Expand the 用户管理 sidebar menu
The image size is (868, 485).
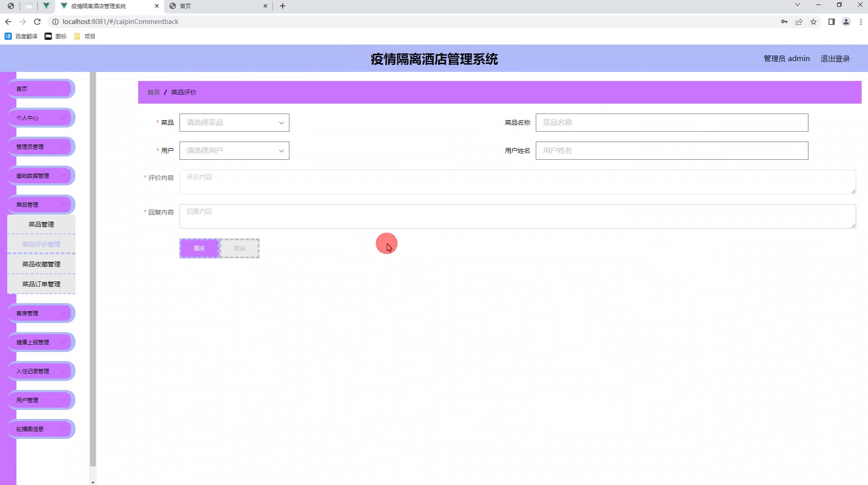click(x=41, y=400)
